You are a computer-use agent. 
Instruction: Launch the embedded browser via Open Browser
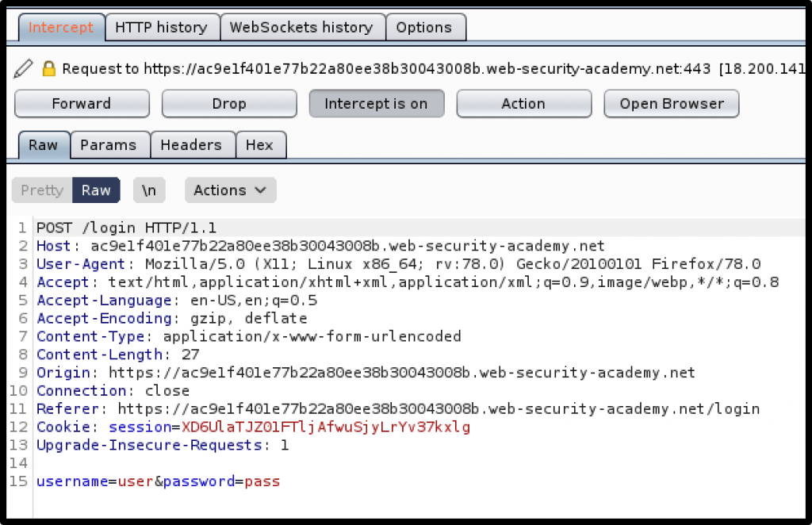(x=671, y=103)
